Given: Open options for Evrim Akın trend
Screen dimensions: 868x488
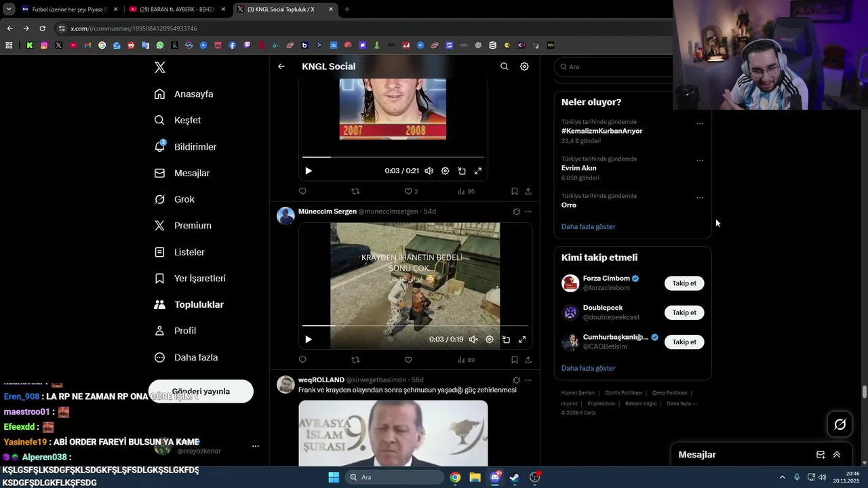Looking at the screenshot, I should click(700, 161).
